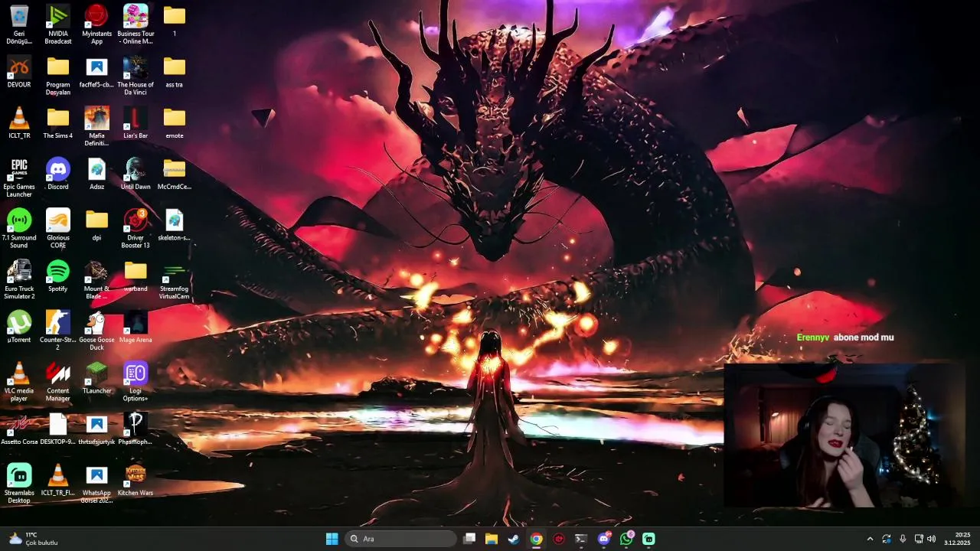Viewport: 980px width, 551px height.
Task: Launch Assetto Corsa shortcut
Action: pyautogui.click(x=19, y=429)
